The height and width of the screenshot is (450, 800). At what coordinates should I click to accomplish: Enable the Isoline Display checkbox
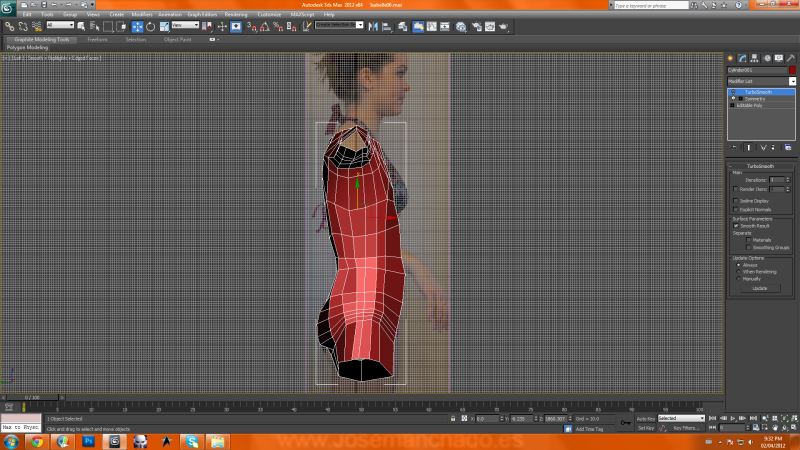pyautogui.click(x=736, y=200)
